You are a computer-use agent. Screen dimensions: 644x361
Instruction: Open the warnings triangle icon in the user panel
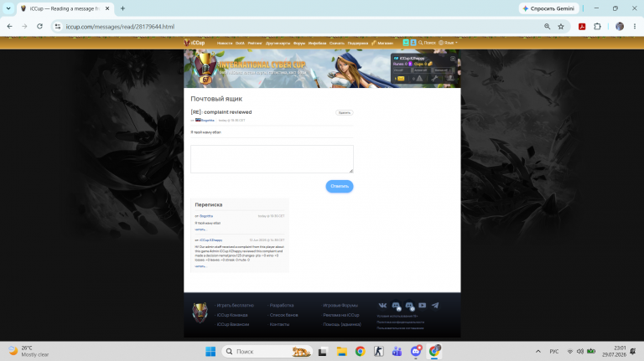pos(419,79)
